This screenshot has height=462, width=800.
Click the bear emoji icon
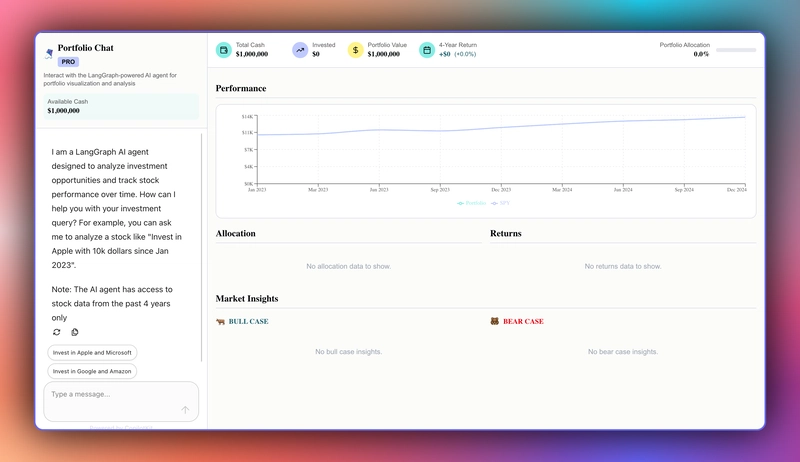[494, 321]
